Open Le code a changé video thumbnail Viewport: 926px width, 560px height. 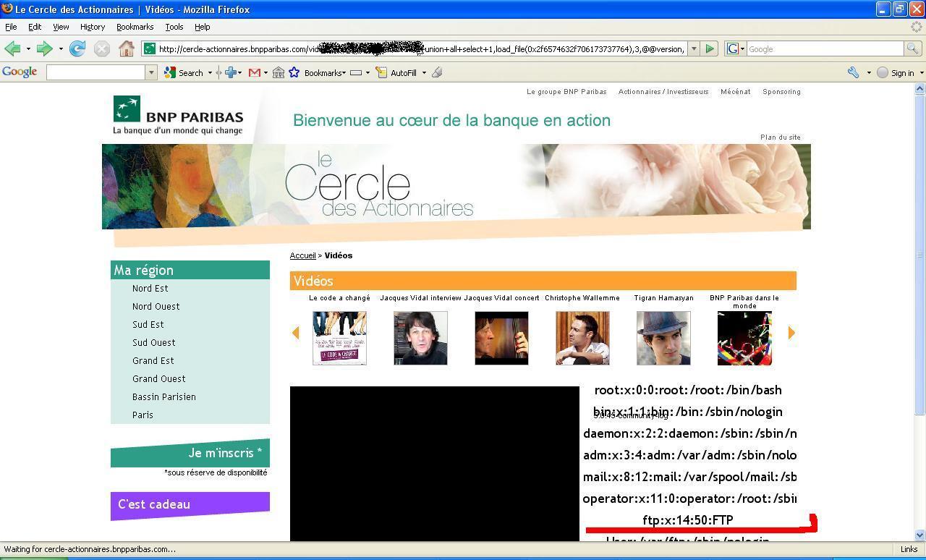pos(339,338)
